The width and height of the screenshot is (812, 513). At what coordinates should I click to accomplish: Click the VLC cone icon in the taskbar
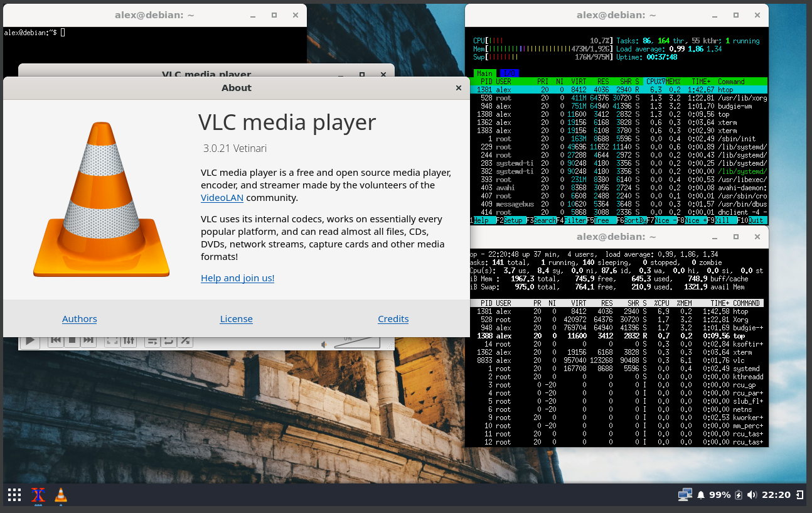pyautogui.click(x=60, y=495)
